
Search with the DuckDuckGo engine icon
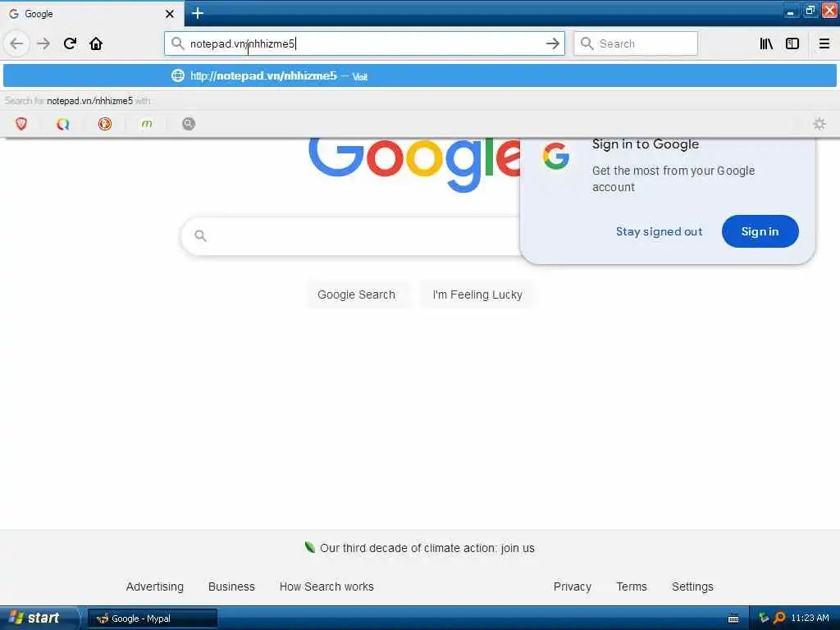105,124
